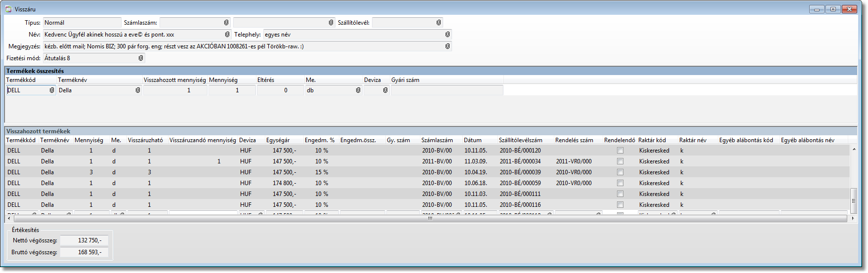
Task: Click the lower grid's horizontal scrollbar thumb
Action: [430, 218]
